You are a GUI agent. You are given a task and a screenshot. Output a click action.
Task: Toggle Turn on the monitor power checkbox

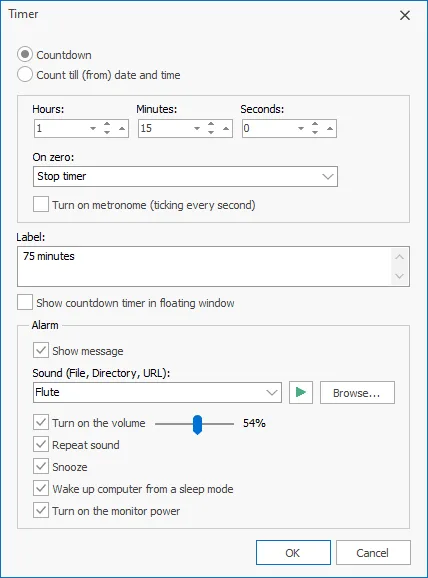point(41,511)
